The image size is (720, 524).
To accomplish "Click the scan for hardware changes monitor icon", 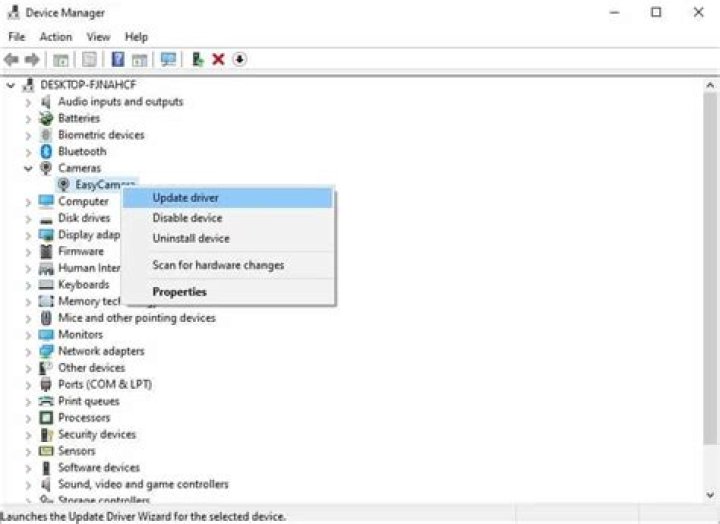I will click(168, 60).
